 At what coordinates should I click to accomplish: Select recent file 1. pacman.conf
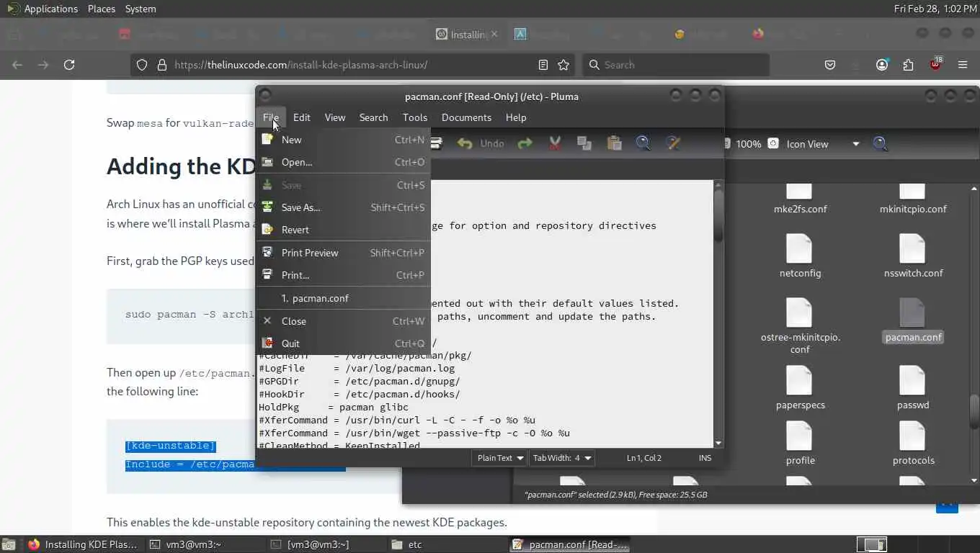[343, 298]
